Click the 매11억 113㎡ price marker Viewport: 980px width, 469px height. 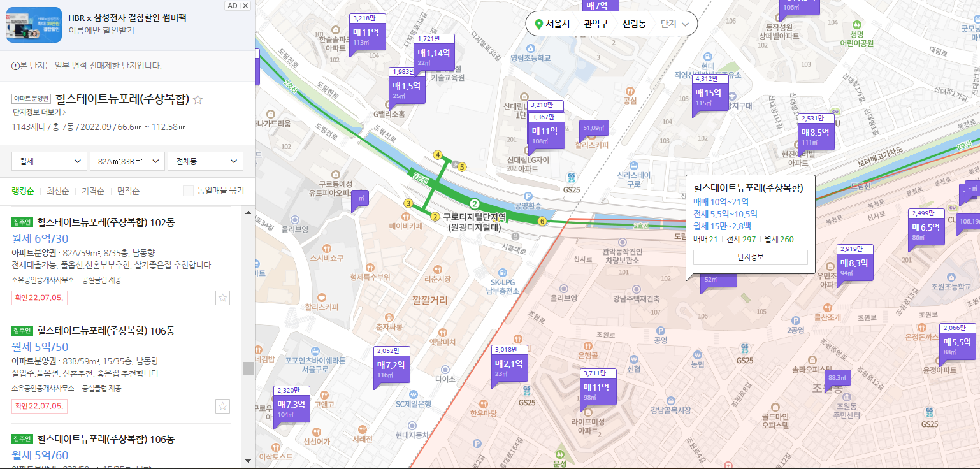[x=367, y=33]
